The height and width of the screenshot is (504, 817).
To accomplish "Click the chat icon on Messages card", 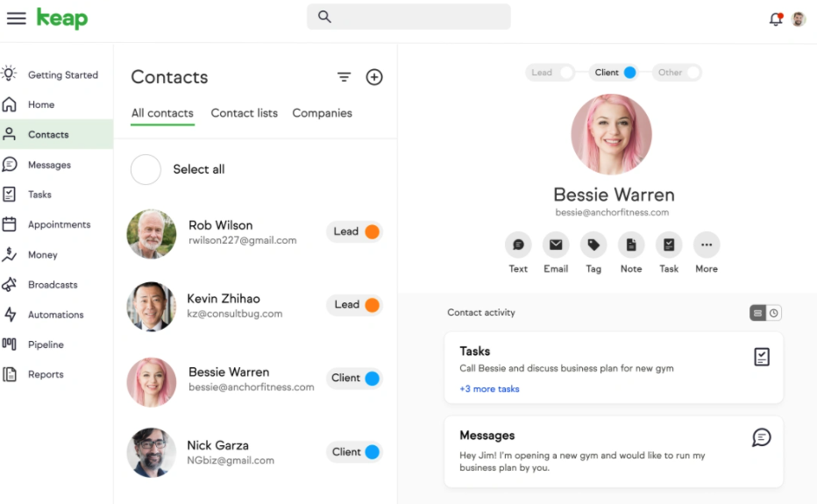I will pos(761,437).
